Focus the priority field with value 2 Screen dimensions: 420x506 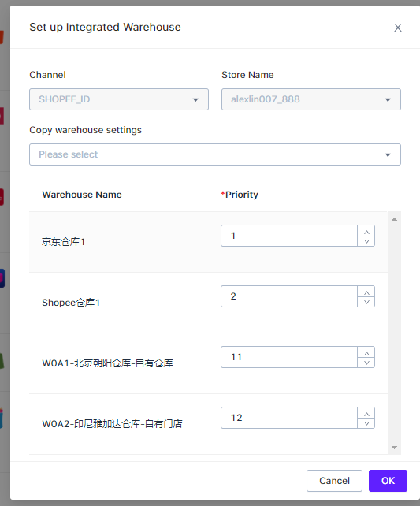click(289, 296)
